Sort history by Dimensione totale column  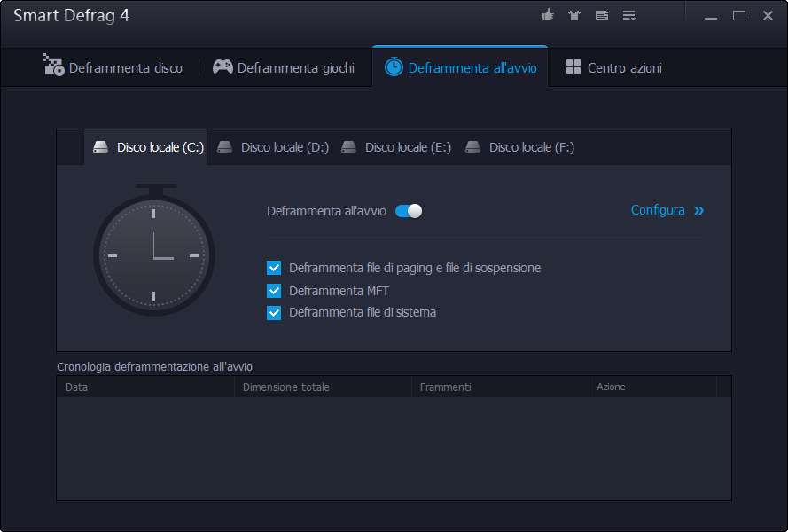[x=285, y=387]
